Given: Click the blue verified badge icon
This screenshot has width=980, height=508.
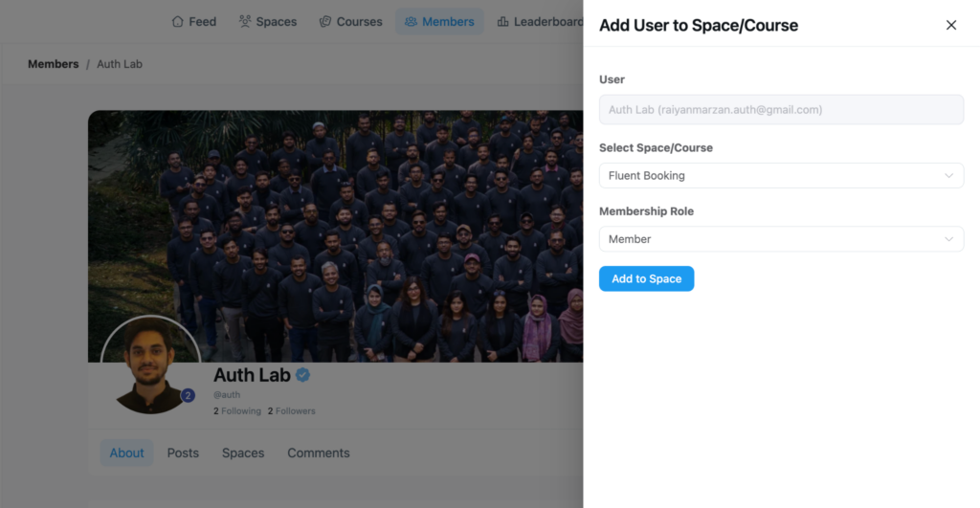Looking at the screenshot, I should point(302,375).
